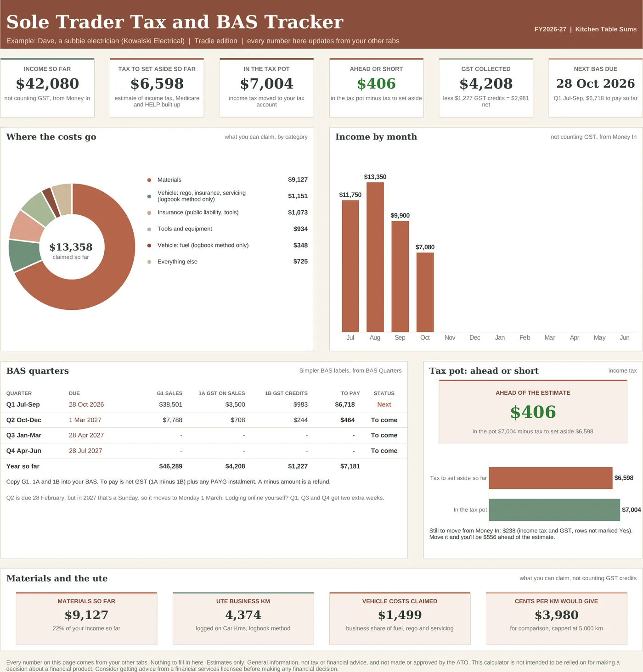
Task: Click the Year so far 1B credits $1,227
Action: tap(298, 466)
